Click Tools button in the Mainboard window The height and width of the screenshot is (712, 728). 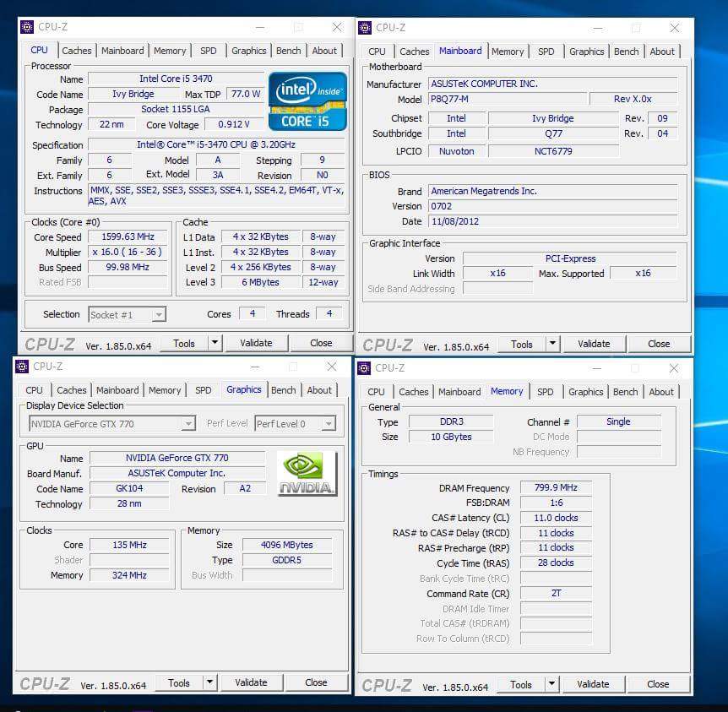[522, 344]
